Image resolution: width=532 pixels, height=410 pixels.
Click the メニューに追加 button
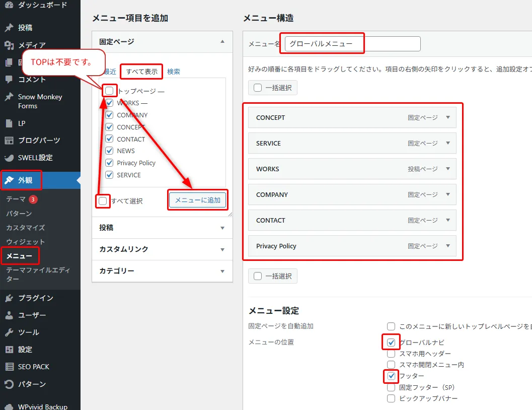pyautogui.click(x=197, y=200)
